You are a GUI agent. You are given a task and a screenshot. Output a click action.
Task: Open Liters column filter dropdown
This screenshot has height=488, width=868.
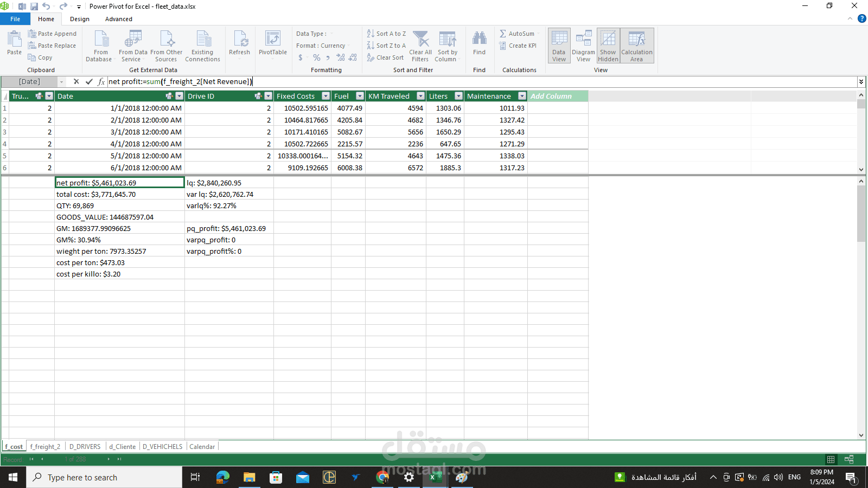point(458,96)
